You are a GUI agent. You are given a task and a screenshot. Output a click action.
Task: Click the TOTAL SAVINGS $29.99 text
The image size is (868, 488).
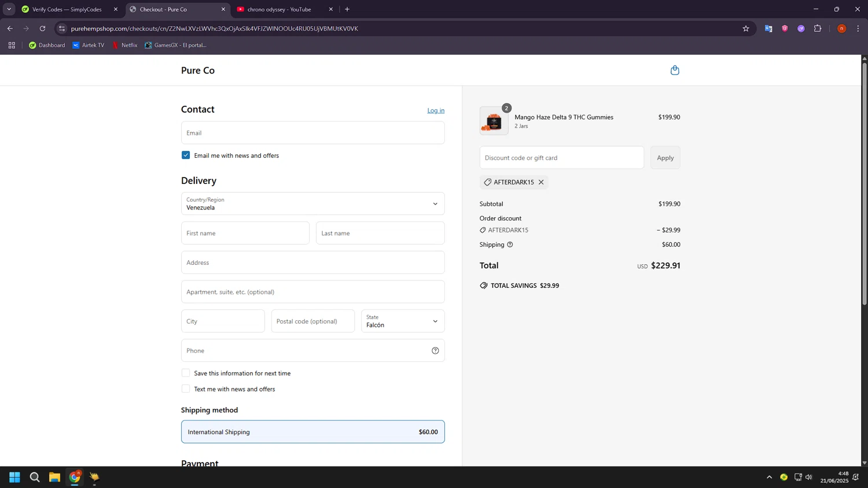525,286
